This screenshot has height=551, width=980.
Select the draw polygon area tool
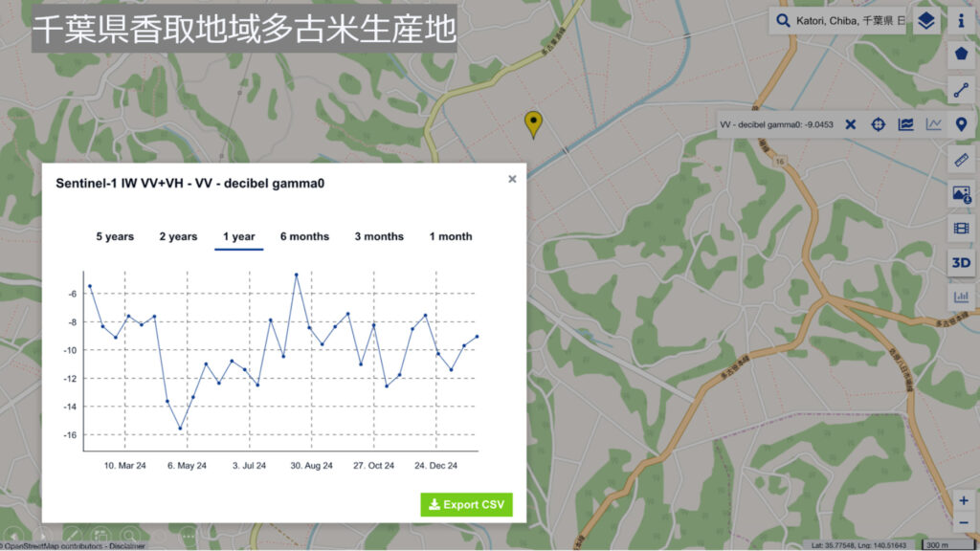coord(962,54)
